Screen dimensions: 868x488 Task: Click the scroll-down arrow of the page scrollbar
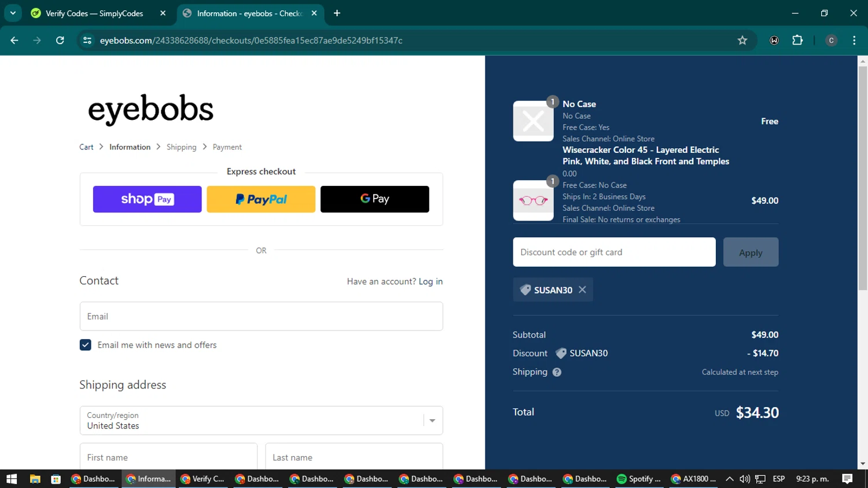(863, 464)
